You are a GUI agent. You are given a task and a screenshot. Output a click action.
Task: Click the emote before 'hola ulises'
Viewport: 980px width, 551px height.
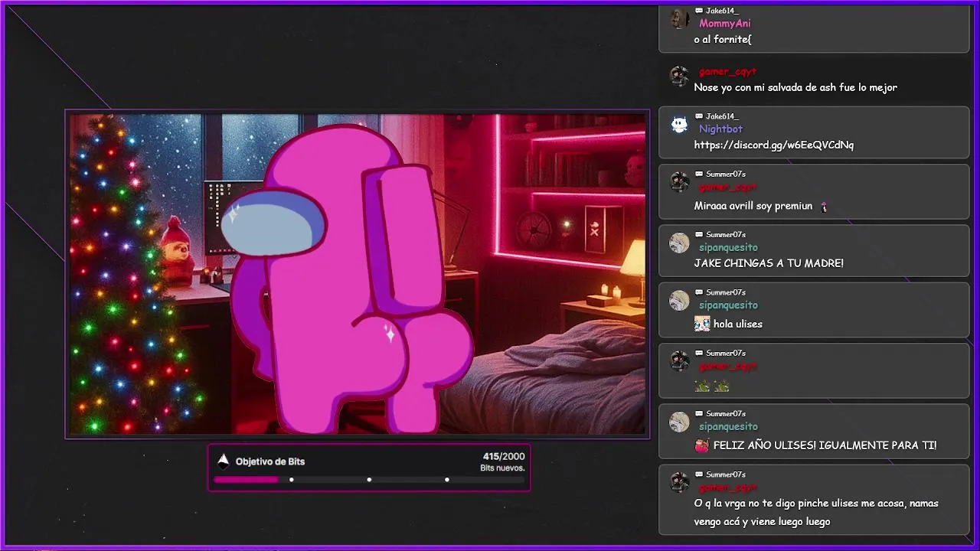coord(702,324)
